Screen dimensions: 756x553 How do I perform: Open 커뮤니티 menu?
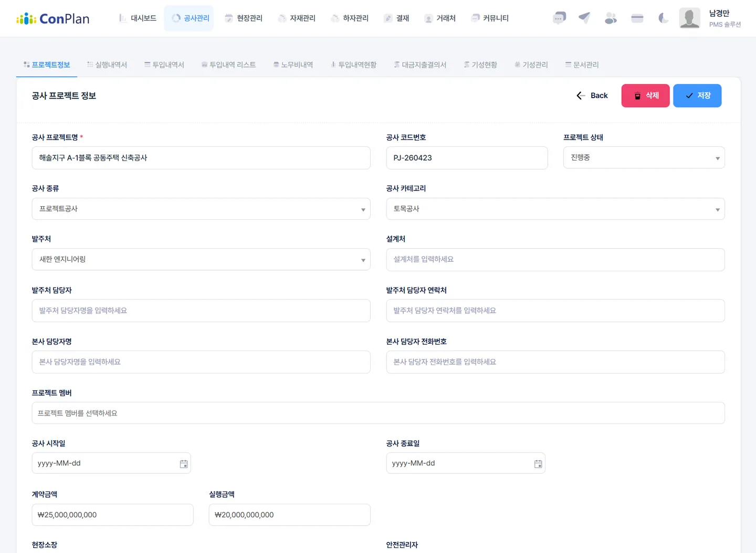tap(490, 18)
